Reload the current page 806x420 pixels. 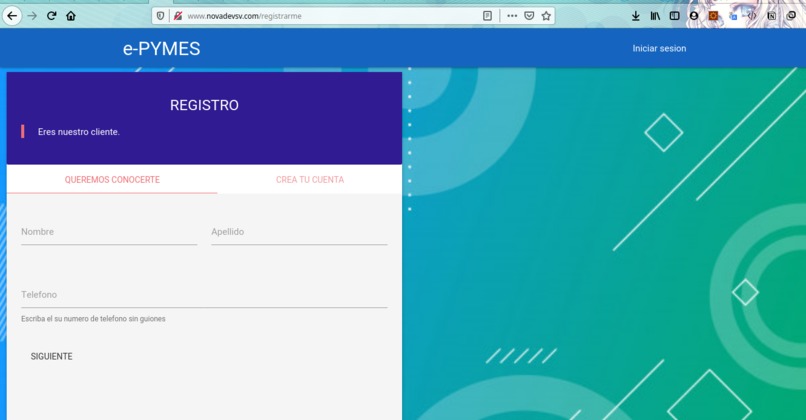click(51, 16)
